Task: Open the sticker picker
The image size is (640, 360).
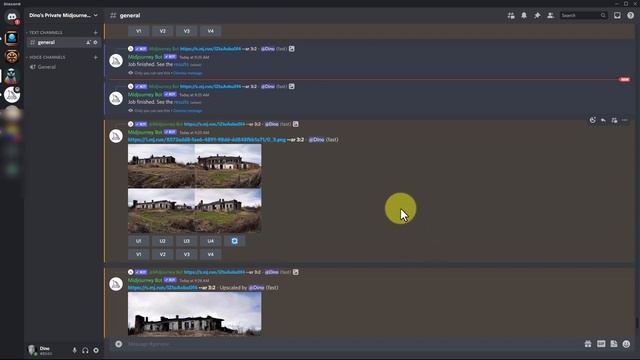Action: [613, 344]
